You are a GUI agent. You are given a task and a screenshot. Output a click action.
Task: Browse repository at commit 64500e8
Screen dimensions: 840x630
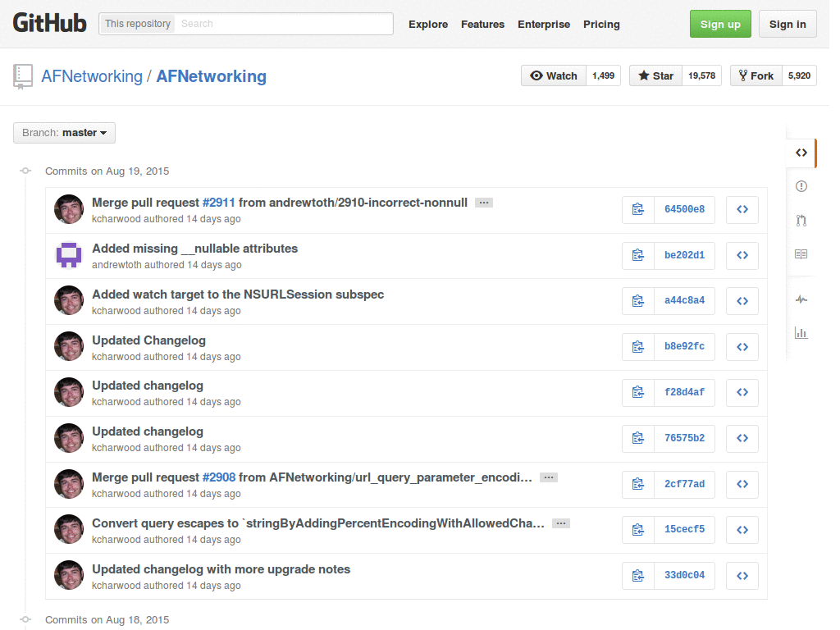coord(742,209)
